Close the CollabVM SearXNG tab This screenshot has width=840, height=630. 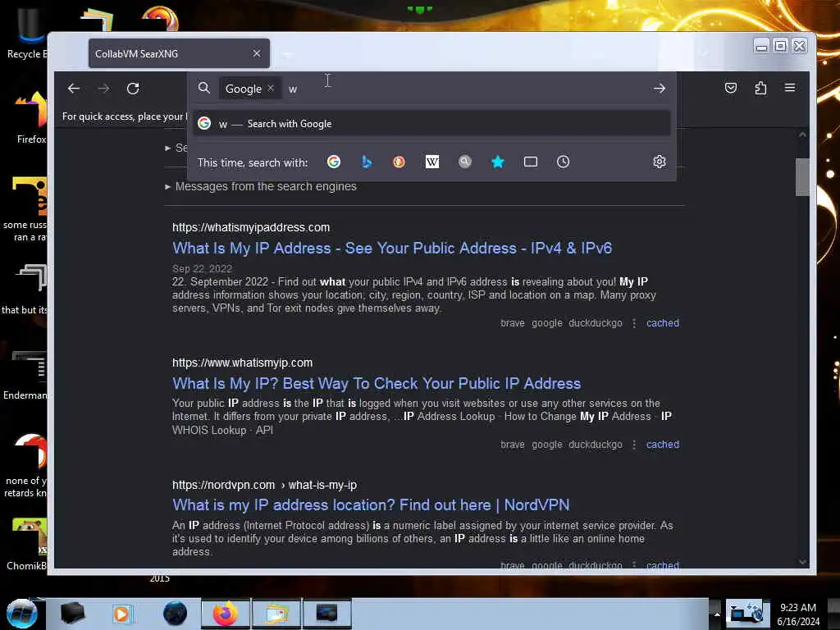257,53
